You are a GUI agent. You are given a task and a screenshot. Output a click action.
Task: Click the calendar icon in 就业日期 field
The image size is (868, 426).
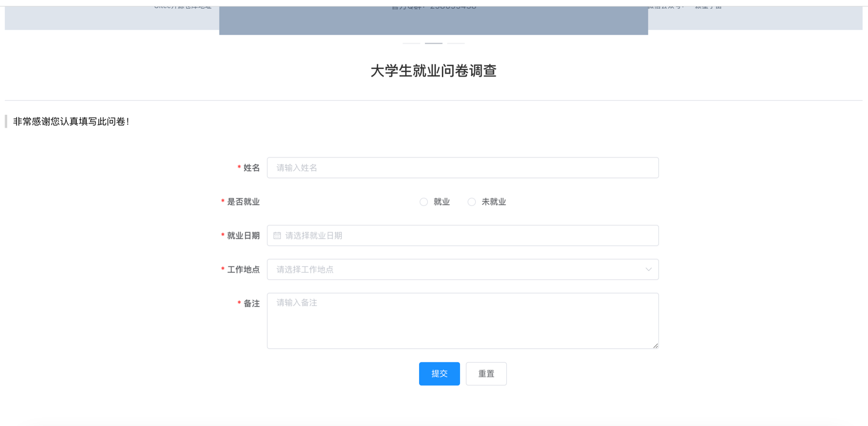pos(277,235)
